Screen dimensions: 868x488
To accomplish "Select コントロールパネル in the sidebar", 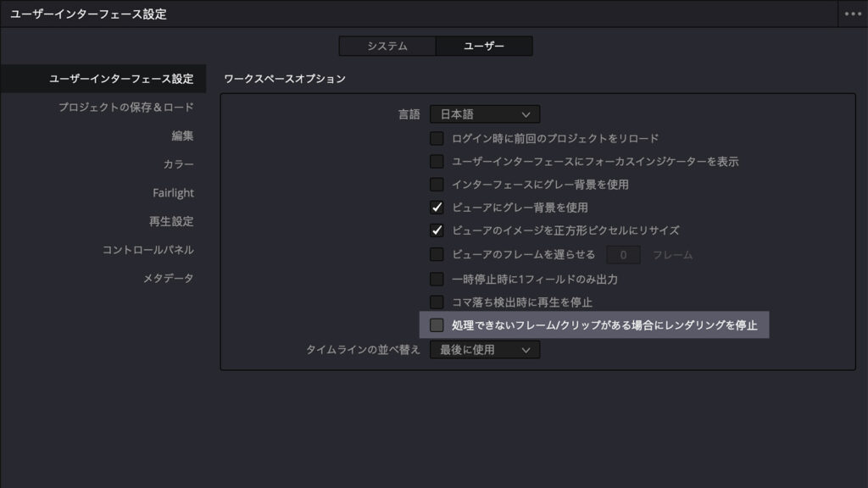I will pyautogui.click(x=147, y=250).
